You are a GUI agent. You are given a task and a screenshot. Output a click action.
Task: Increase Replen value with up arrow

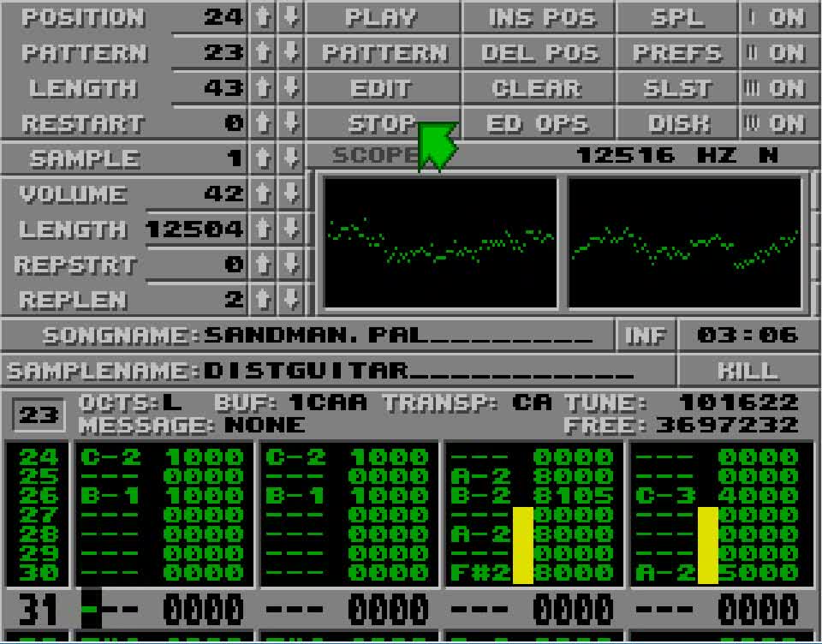pyautogui.click(x=263, y=300)
